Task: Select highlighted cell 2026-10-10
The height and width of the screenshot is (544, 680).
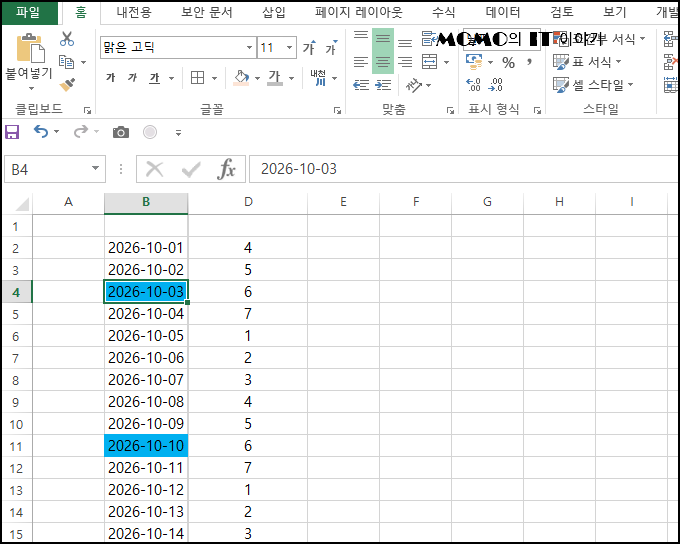Action: click(x=146, y=446)
